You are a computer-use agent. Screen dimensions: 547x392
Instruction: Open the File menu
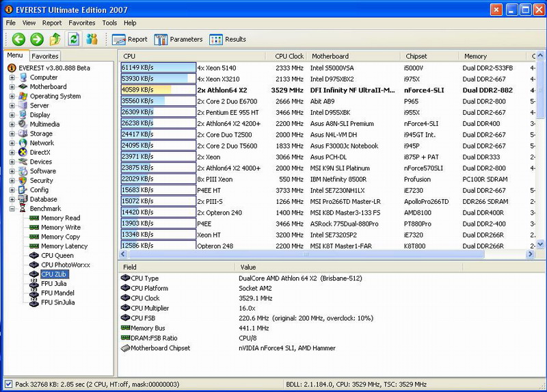click(11, 23)
